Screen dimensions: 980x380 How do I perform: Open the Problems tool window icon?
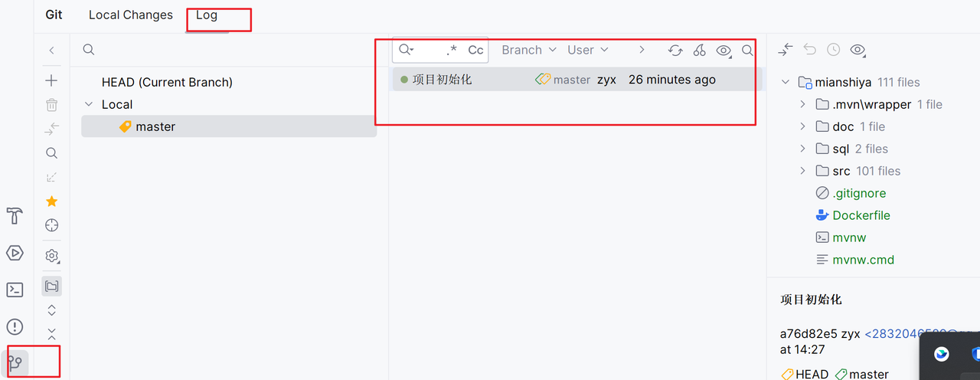click(x=15, y=327)
